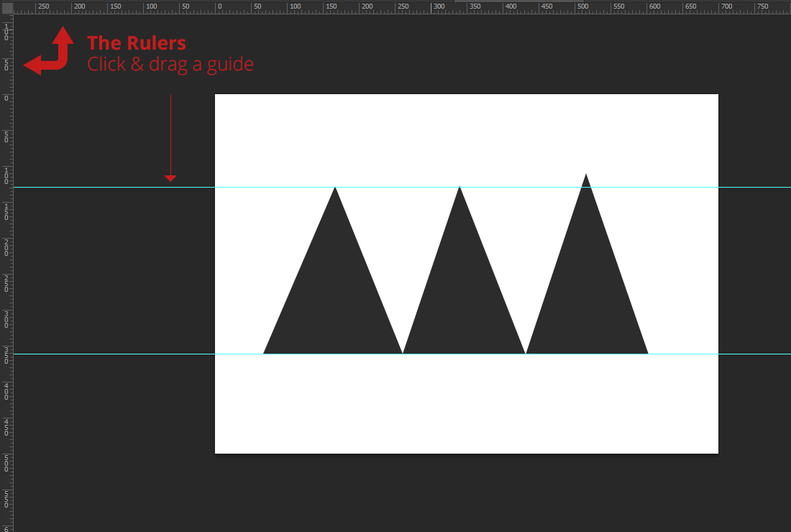Click 'The Rulers' red heading text
Viewport: 791px width, 532px height.
tap(136, 43)
